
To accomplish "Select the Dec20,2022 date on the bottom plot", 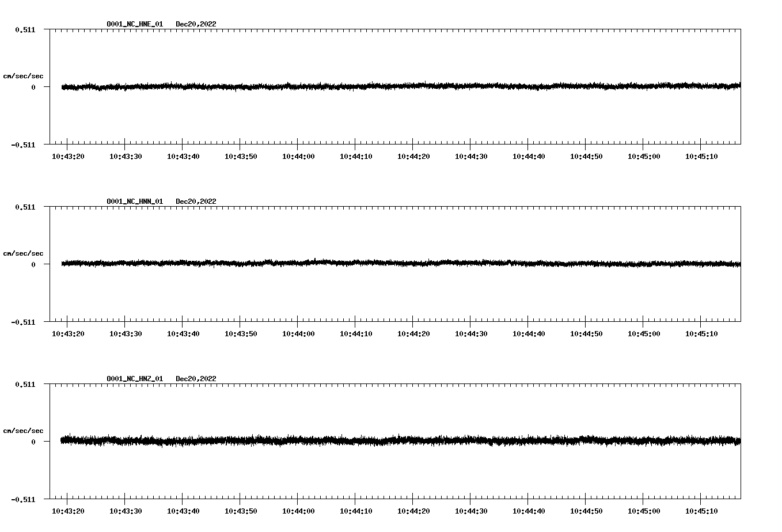I will (196, 379).
